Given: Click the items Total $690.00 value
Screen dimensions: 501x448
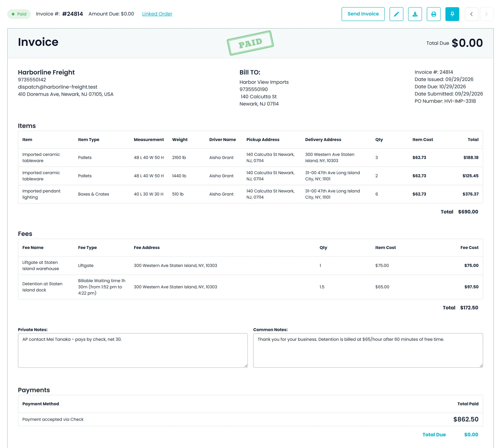Looking at the screenshot, I should (x=468, y=212).
